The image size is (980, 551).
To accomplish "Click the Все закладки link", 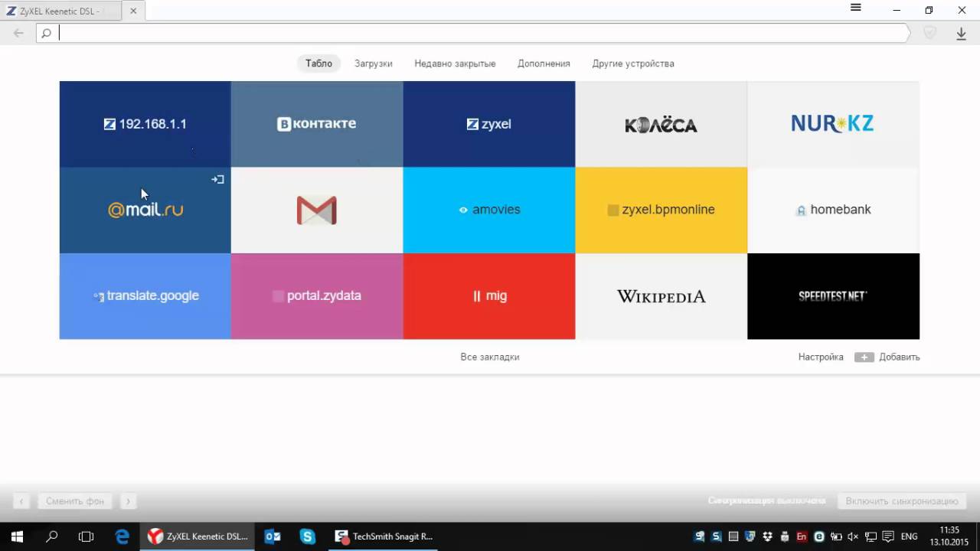I will click(x=490, y=357).
